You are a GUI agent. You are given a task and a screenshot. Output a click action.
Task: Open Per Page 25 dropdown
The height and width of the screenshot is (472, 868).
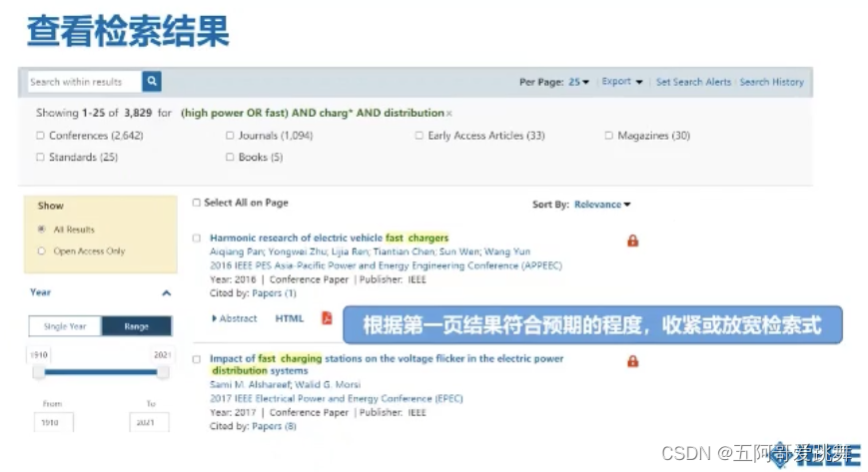pyautogui.click(x=578, y=82)
